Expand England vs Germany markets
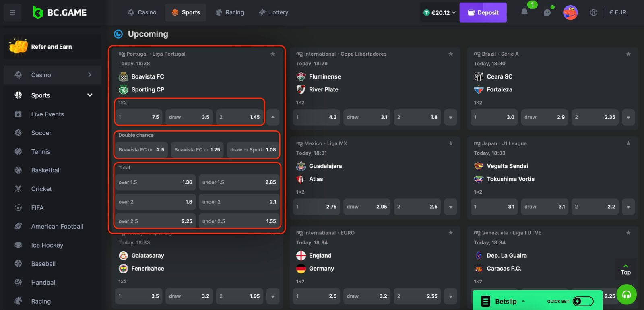This screenshot has height=310, width=644. [451, 296]
